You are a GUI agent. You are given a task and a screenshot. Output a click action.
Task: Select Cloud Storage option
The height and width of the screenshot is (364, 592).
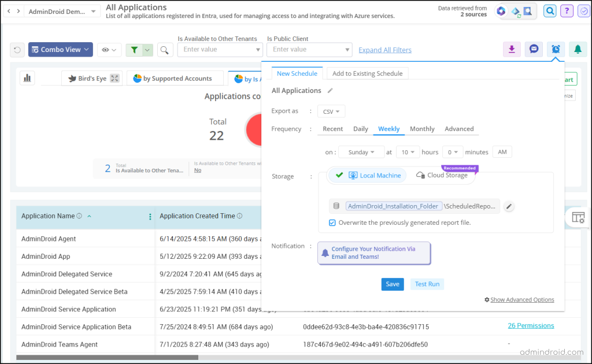pyautogui.click(x=442, y=175)
